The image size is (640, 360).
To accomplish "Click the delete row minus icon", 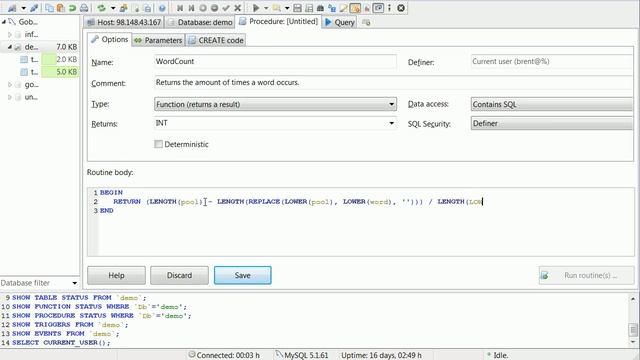I will (214, 8).
